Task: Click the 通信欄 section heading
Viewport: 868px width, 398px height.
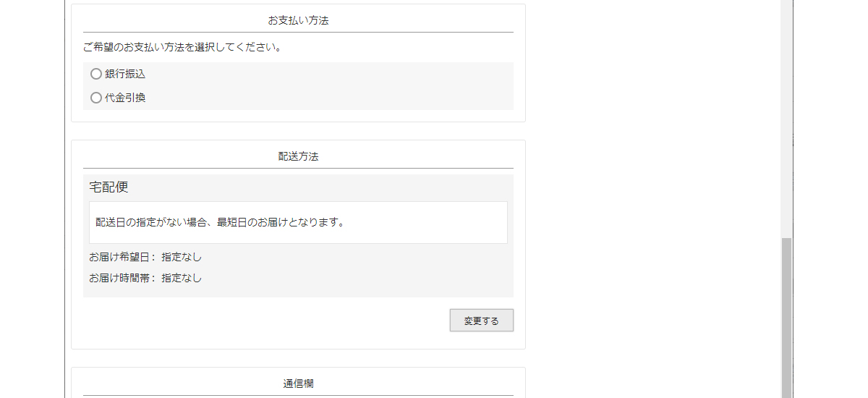Action: point(298,384)
